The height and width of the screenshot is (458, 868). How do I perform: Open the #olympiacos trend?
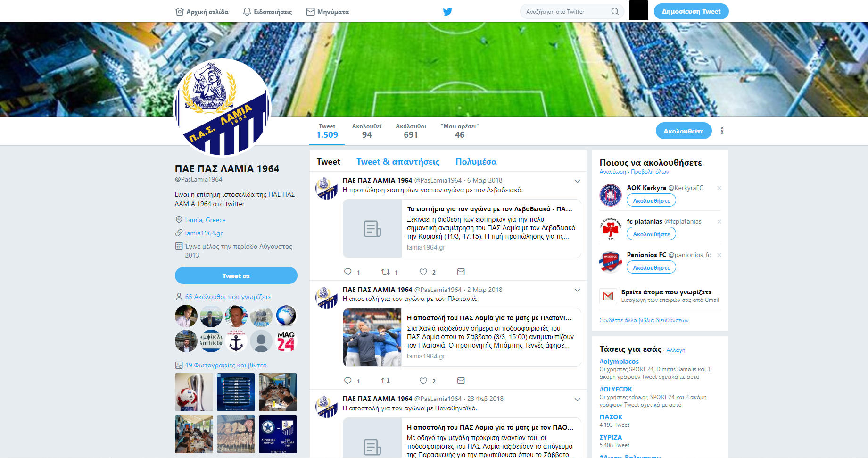619,361
